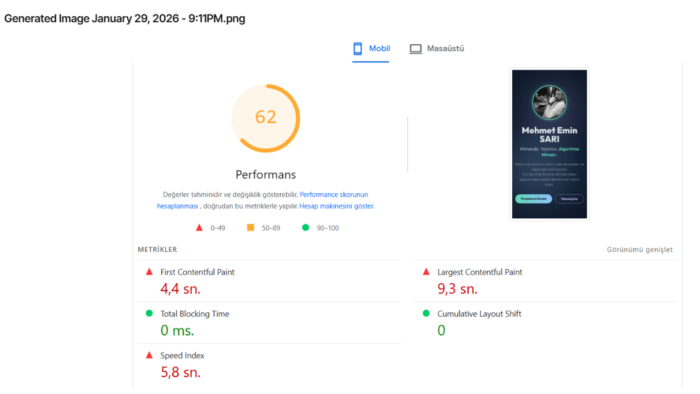Click the file name 'Generated Image January 29, 2026' title

pyautogui.click(x=125, y=19)
